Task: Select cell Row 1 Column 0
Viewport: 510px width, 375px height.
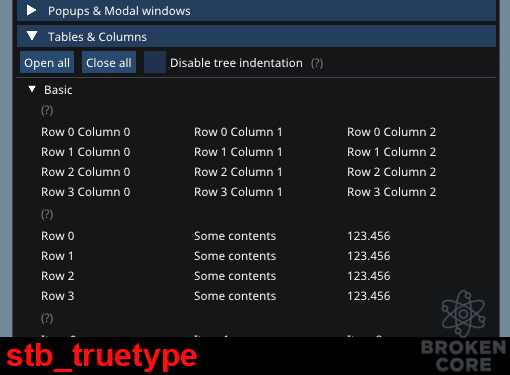Action: tap(86, 152)
